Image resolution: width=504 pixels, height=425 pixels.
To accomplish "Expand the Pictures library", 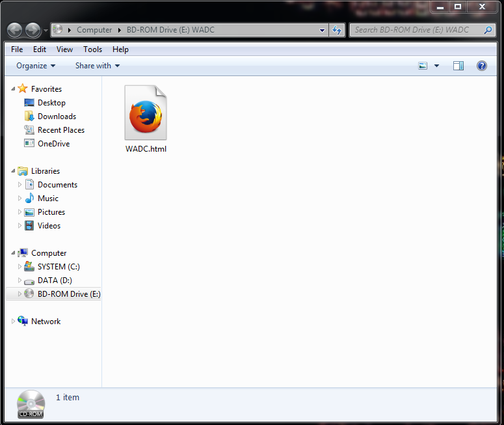I will (x=20, y=212).
